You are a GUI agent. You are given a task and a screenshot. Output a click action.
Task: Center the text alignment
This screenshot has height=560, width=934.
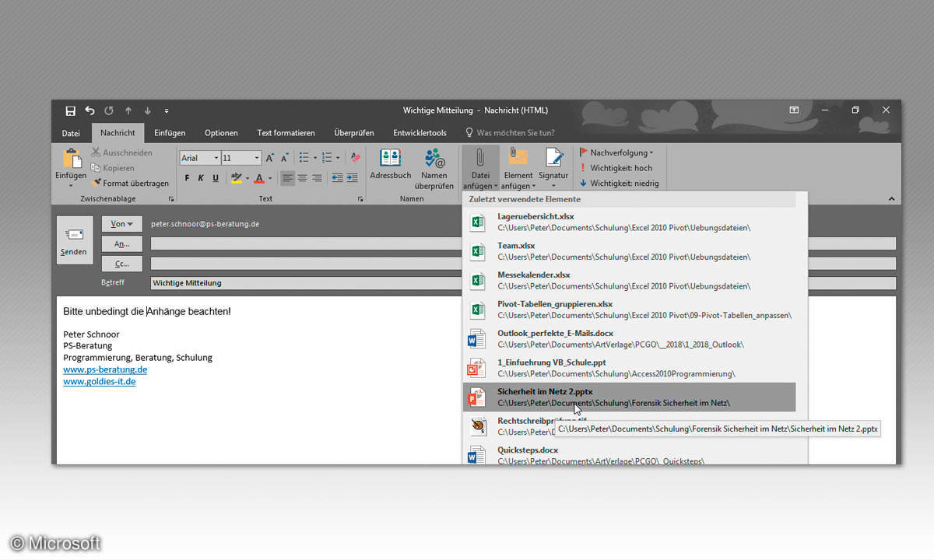click(303, 178)
